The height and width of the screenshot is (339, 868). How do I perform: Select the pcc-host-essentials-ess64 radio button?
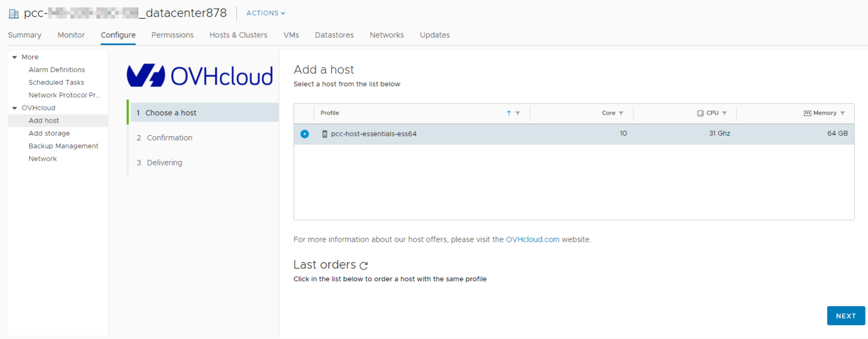[x=304, y=134]
